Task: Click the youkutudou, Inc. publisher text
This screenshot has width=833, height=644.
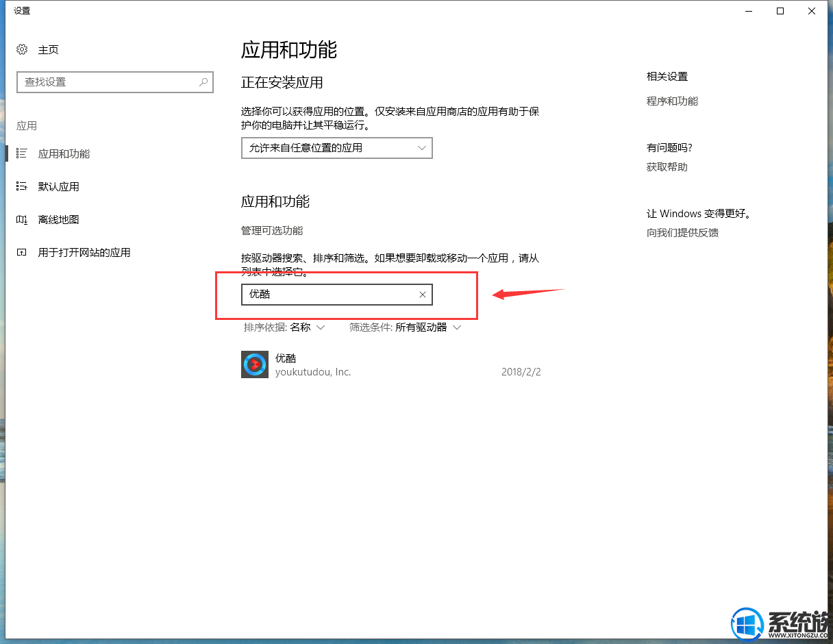Action: (313, 372)
